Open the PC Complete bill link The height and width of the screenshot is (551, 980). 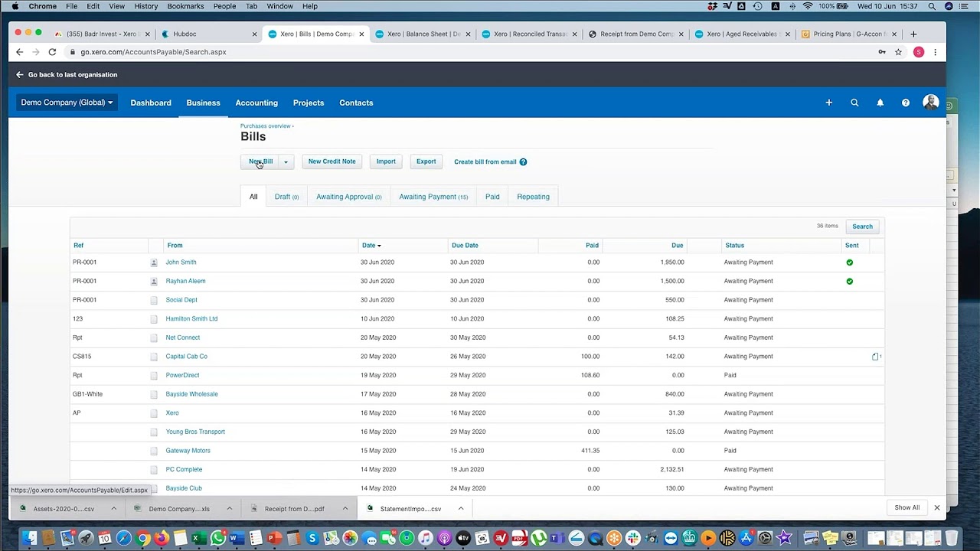coord(184,470)
